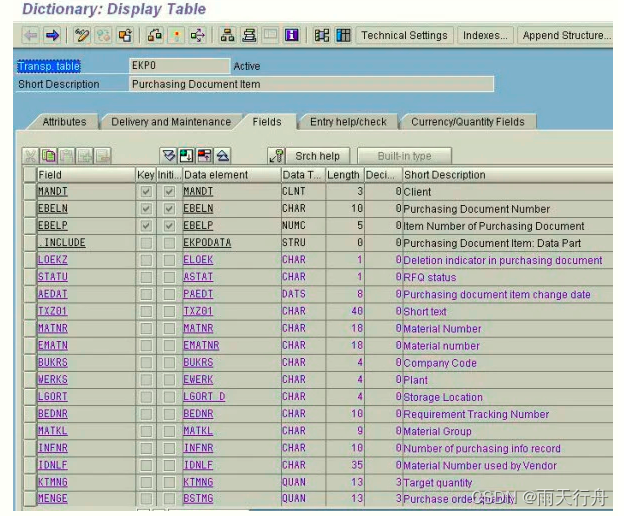This screenshot has width=624, height=516.
Task: Open the EKPODATA data element link
Action: pyautogui.click(x=207, y=243)
